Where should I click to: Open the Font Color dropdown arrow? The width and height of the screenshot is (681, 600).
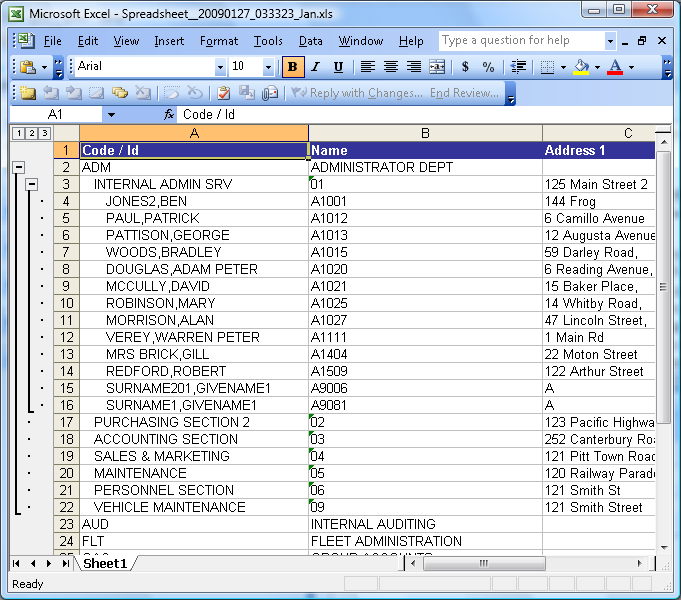[631, 67]
